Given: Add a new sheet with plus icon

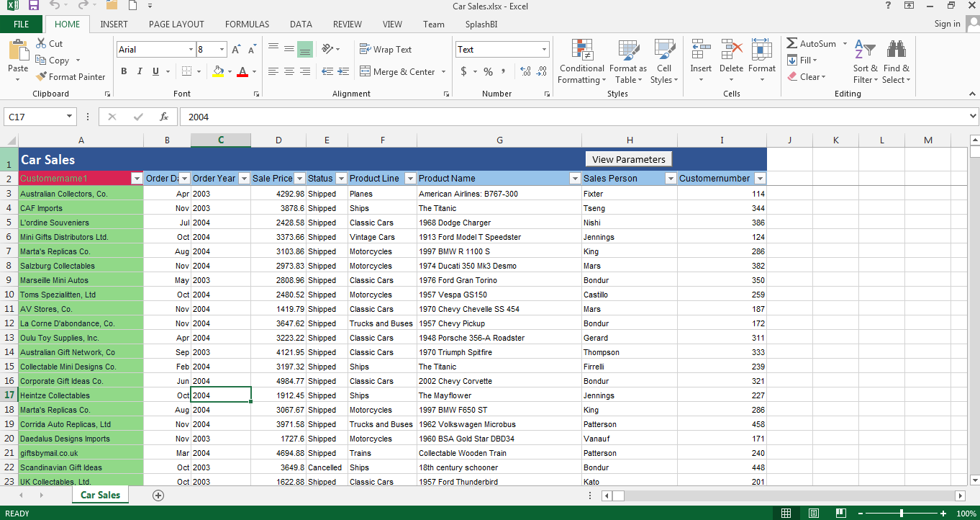Looking at the screenshot, I should pyautogui.click(x=158, y=496).
